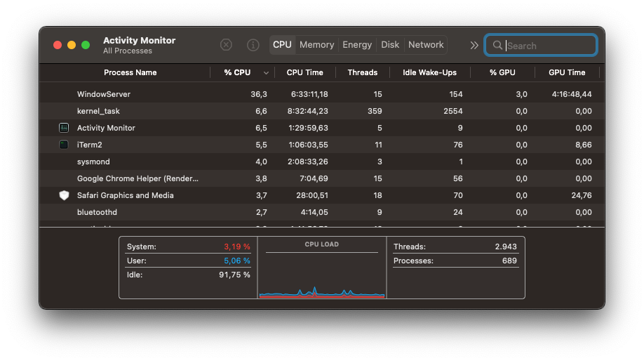Open the process info inspector icon
Screen dimensions: 644x361
pyautogui.click(x=253, y=45)
